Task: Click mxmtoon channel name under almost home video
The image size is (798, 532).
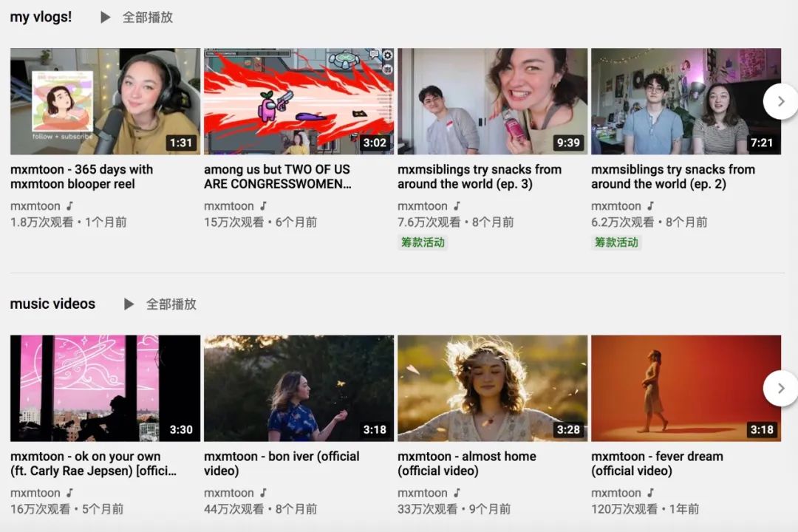Action: (423, 493)
